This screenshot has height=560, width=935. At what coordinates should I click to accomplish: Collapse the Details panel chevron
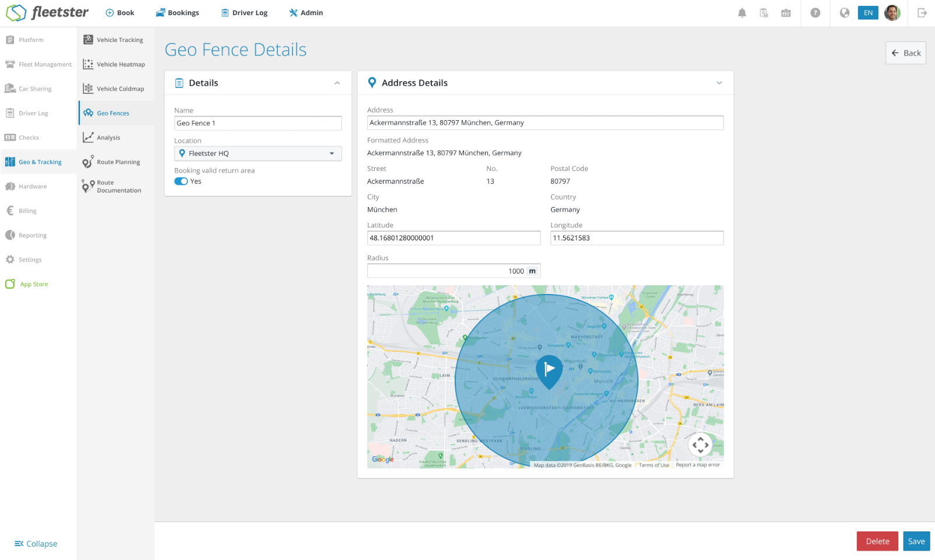pos(337,83)
